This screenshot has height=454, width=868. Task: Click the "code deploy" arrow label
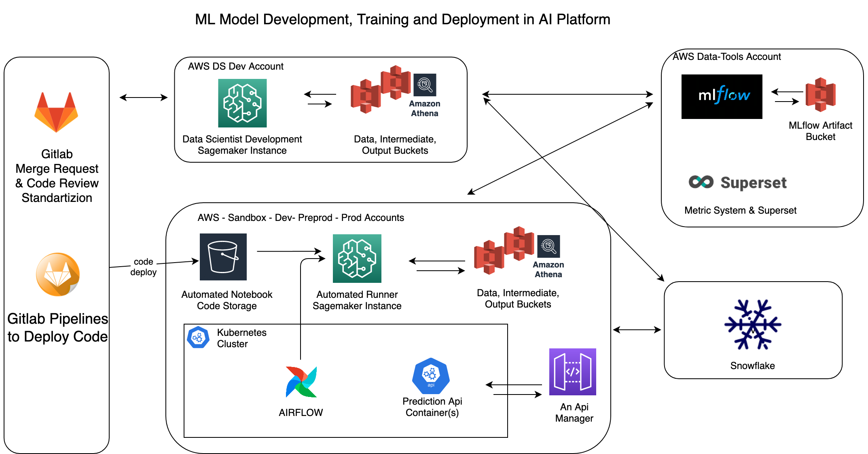point(144,267)
